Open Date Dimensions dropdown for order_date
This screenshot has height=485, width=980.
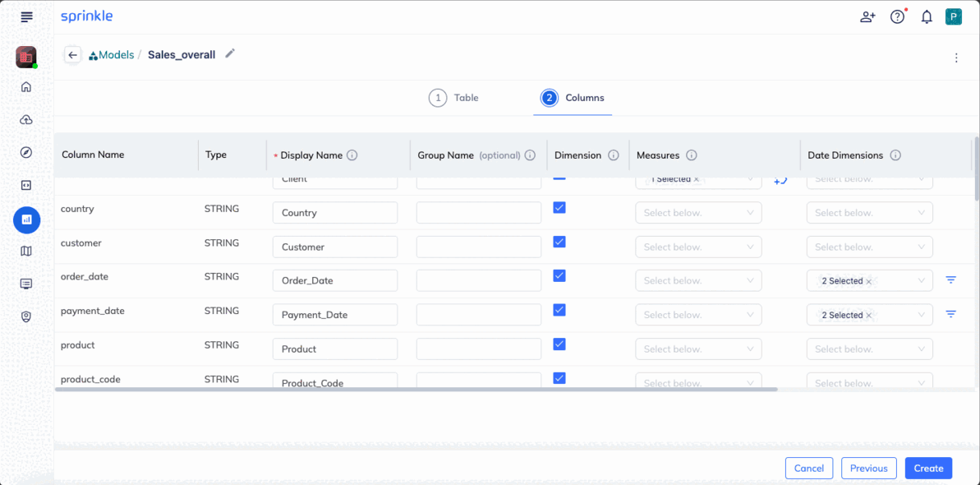coord(870,281)
